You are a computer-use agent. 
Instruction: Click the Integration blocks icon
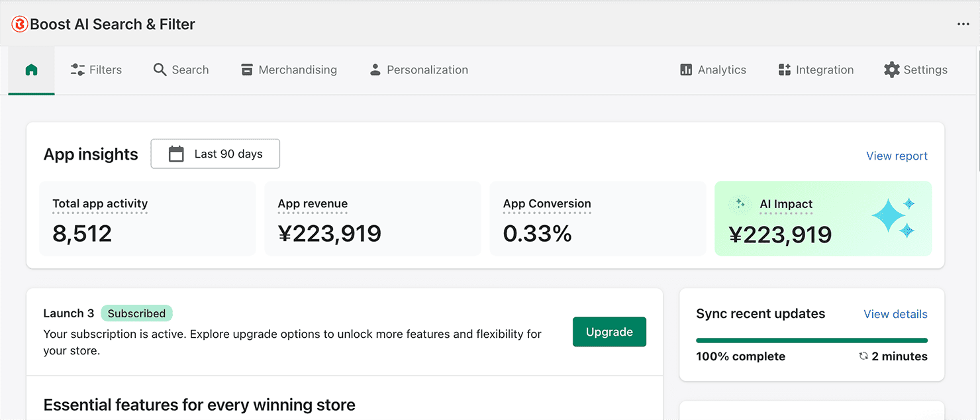[x=785, y=70]
